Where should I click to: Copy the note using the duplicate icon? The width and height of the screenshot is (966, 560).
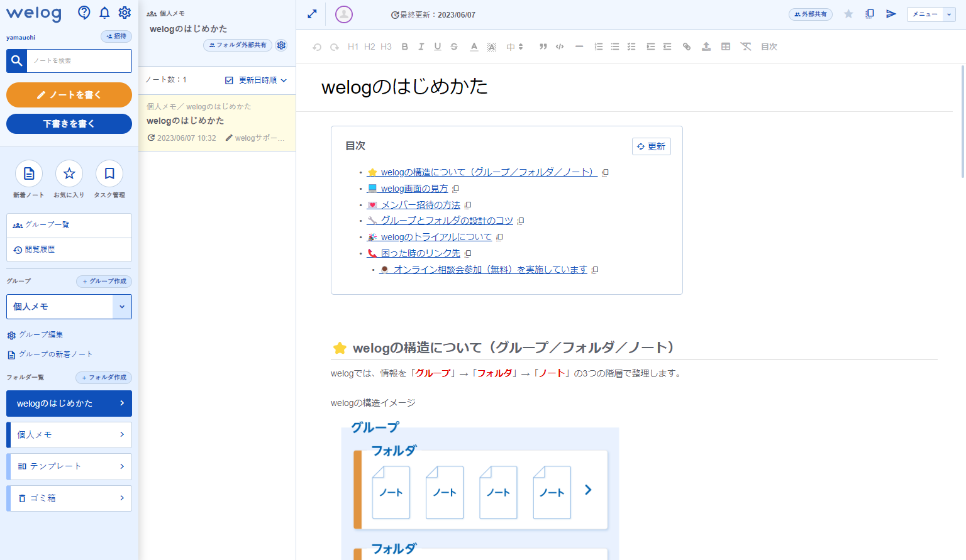(x=870, y=14)
